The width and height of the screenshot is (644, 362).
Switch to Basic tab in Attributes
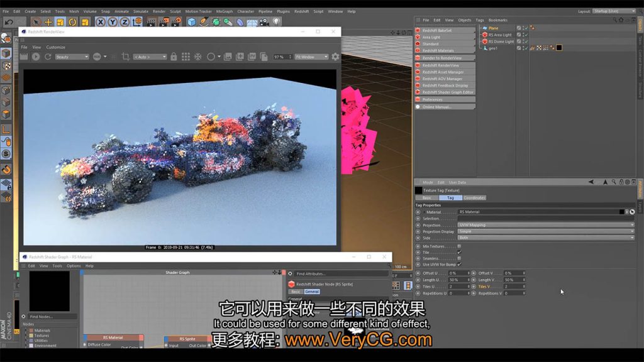[427, 198]
